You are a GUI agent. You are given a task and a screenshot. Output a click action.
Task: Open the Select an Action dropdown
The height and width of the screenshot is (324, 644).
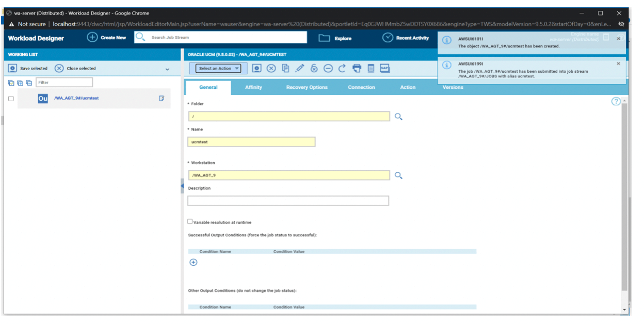(x=219, y=69)
